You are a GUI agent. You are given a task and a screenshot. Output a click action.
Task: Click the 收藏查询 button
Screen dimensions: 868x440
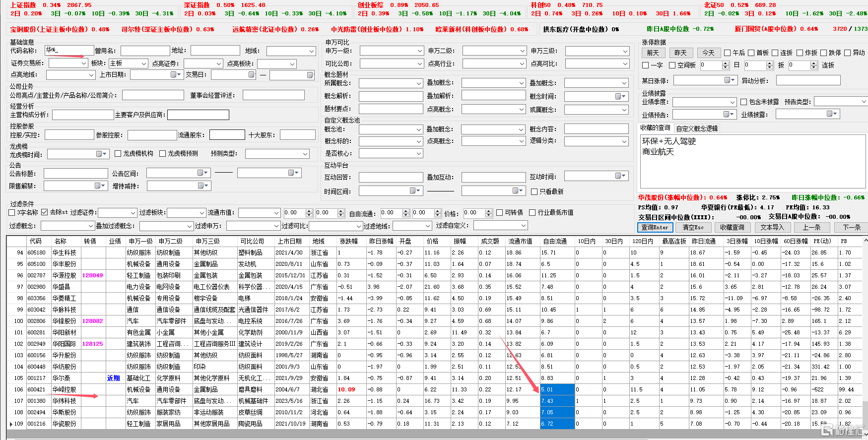pos(732,227)
